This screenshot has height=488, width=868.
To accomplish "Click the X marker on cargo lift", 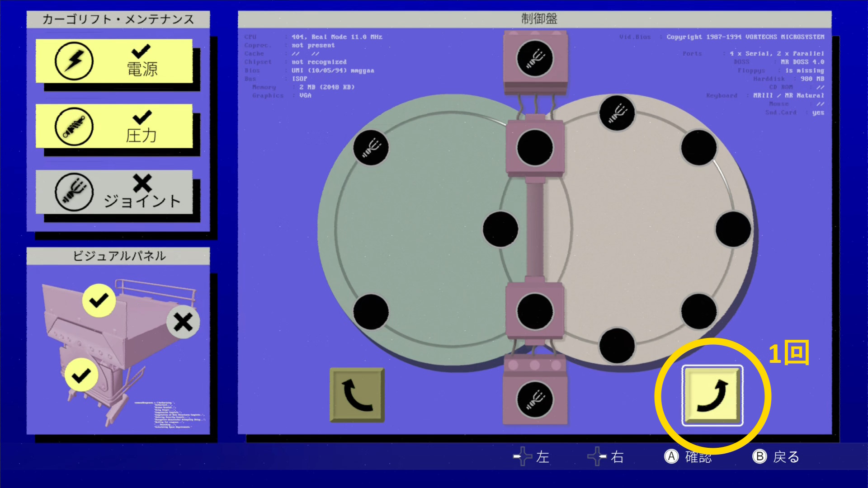I will (x=183, y=322).
